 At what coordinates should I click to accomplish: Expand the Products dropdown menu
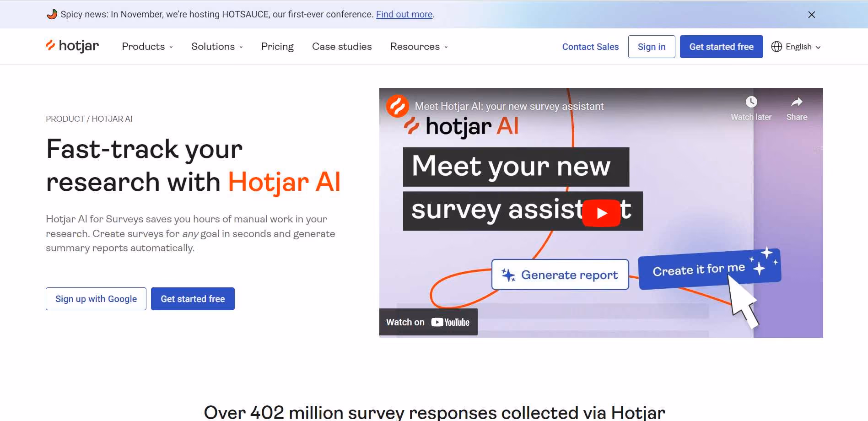click(147, 47)
